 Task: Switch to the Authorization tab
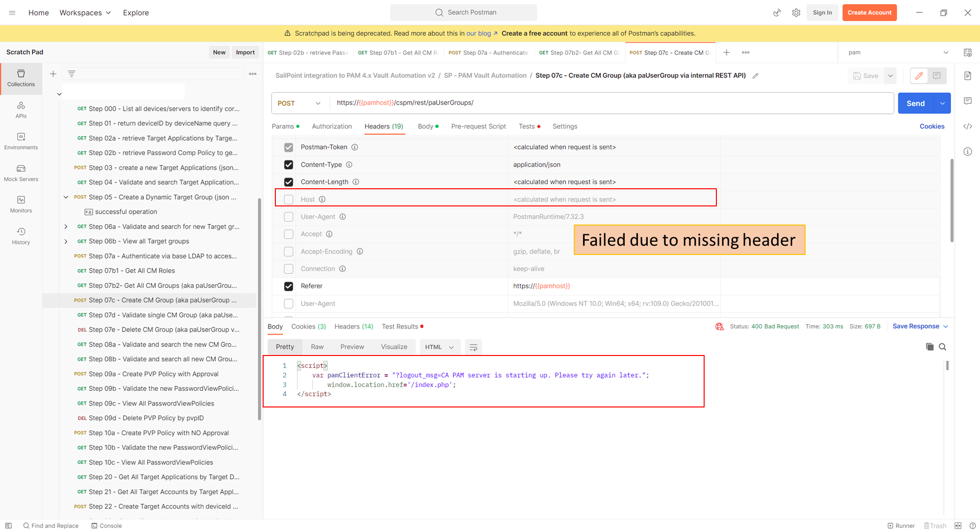(332, 126)
